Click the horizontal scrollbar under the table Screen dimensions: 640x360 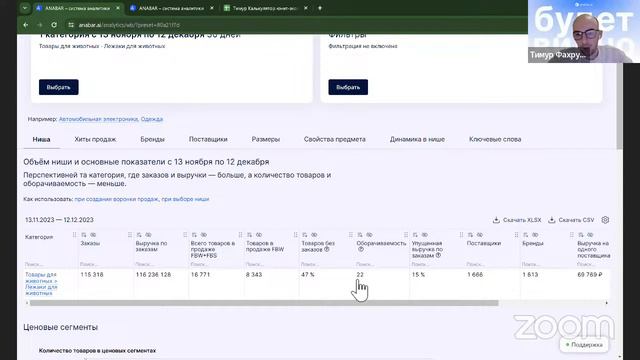pos(264,303)
